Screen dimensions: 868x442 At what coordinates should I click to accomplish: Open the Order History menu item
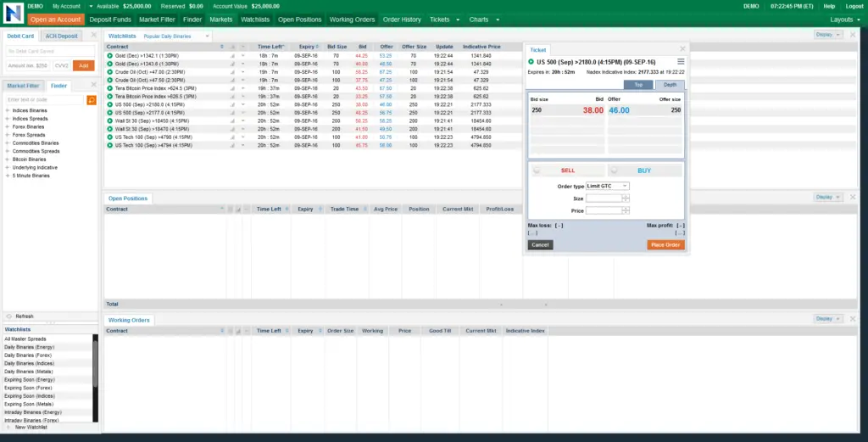pyautogui.click(x=402, y=20)
